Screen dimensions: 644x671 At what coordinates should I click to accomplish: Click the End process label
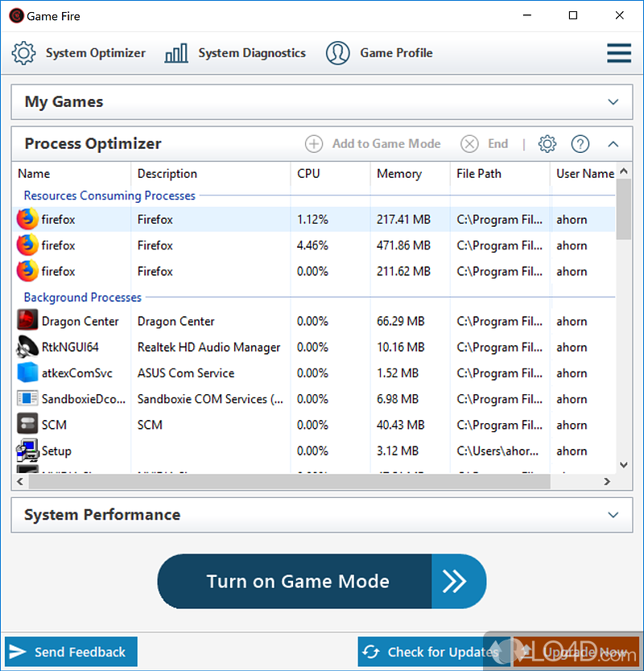pyautogui.click(x=498, y=144)
